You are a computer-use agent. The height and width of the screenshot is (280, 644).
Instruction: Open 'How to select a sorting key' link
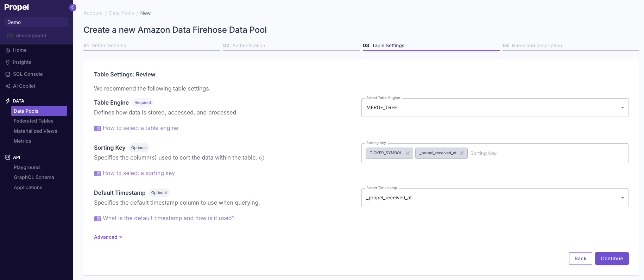coord(139,173)
